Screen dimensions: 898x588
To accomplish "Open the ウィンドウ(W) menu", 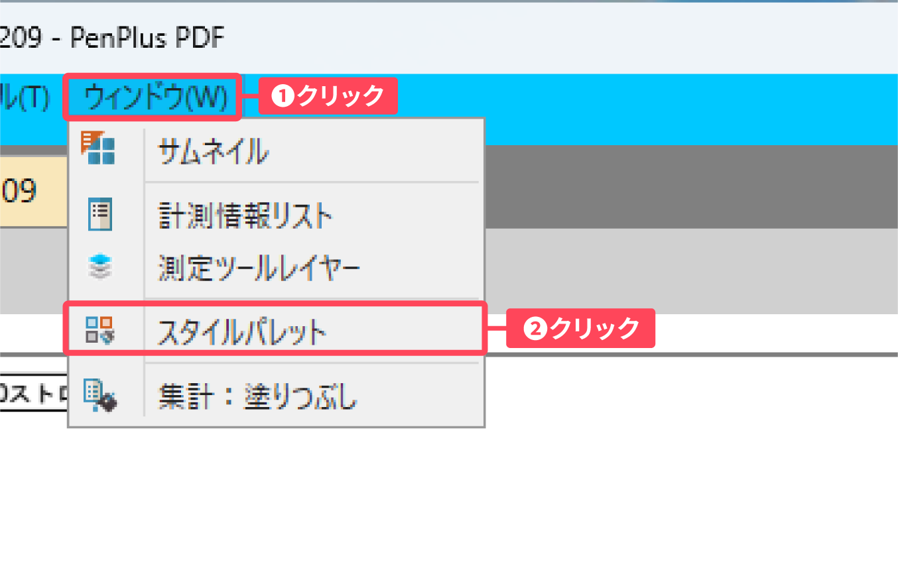I will point(154,98).
